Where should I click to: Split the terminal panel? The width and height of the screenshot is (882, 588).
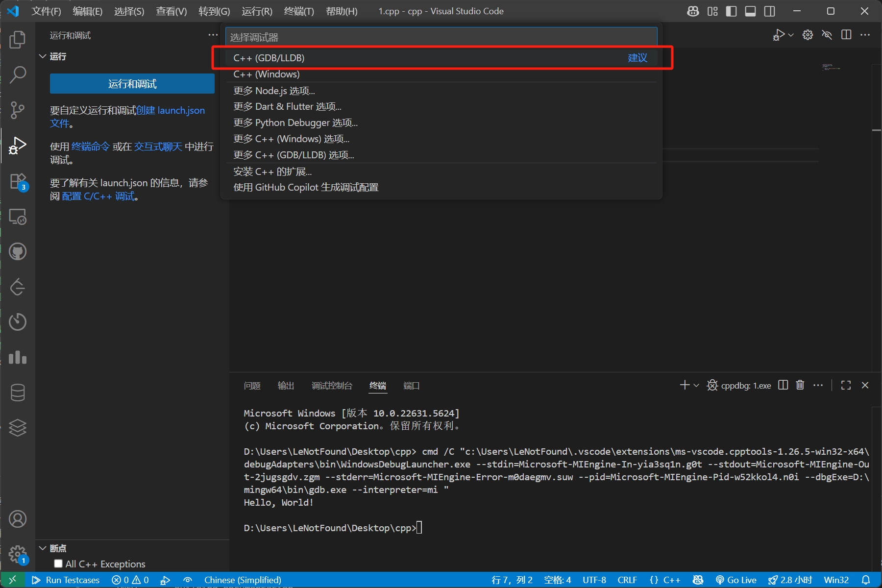(x=783, y=385)
